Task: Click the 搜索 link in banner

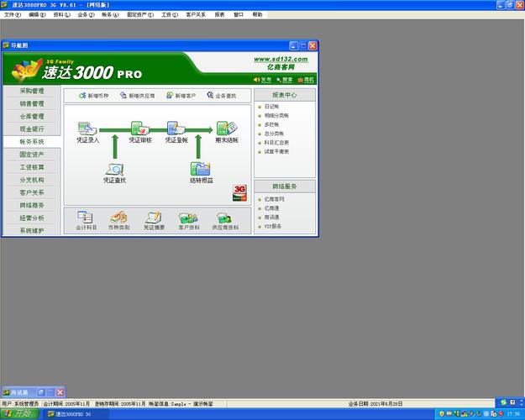Action: point(285,80)
